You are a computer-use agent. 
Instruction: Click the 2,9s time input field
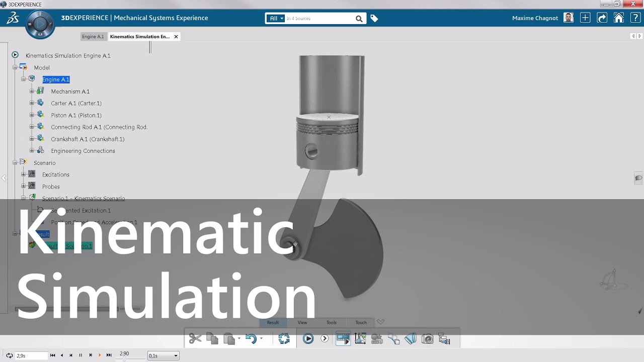click(31, 356)
